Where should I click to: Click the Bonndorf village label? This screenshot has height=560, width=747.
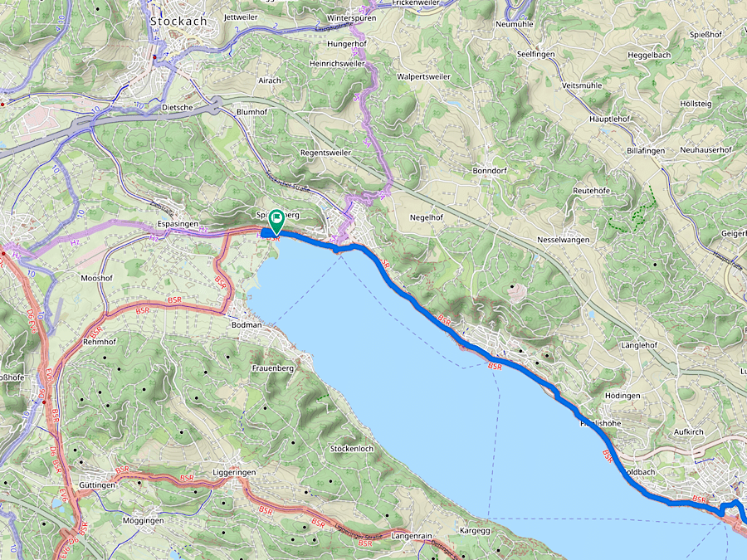point(490,170)
